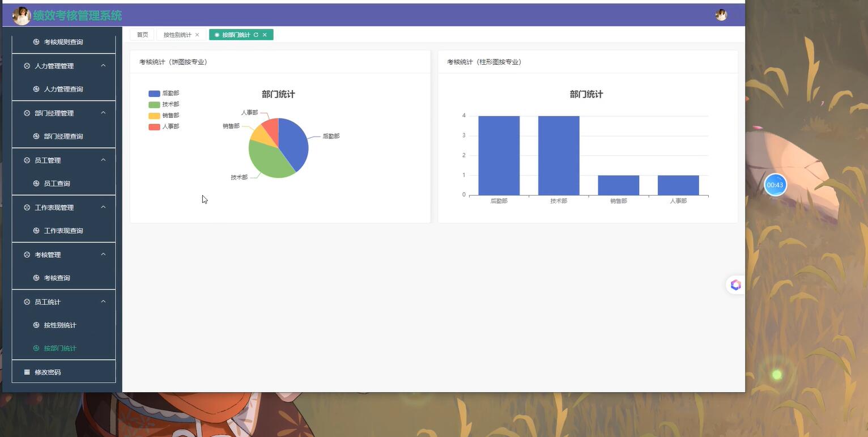
Task: Close the 按部门统计 tab
Action: 265,34
